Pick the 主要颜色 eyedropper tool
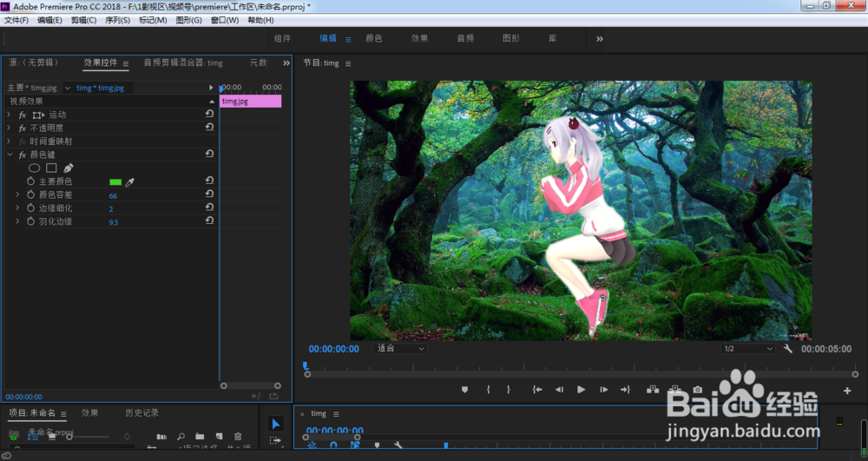 tap(129, 182)
